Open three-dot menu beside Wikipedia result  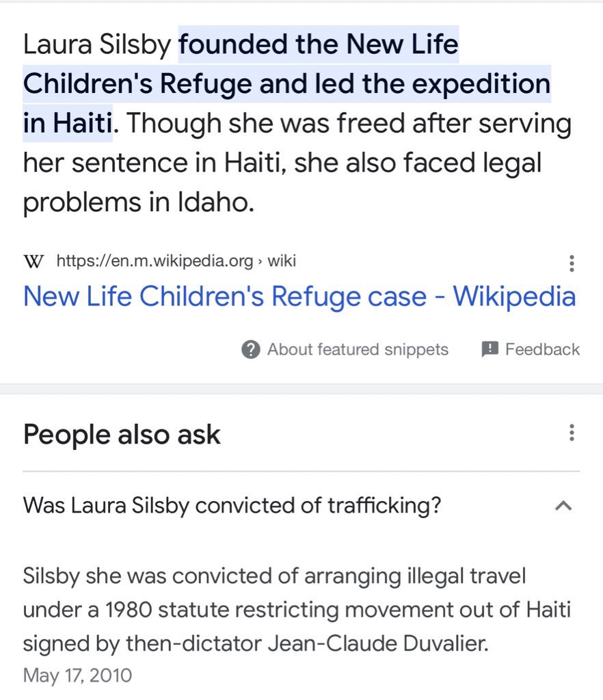(572, 263)
